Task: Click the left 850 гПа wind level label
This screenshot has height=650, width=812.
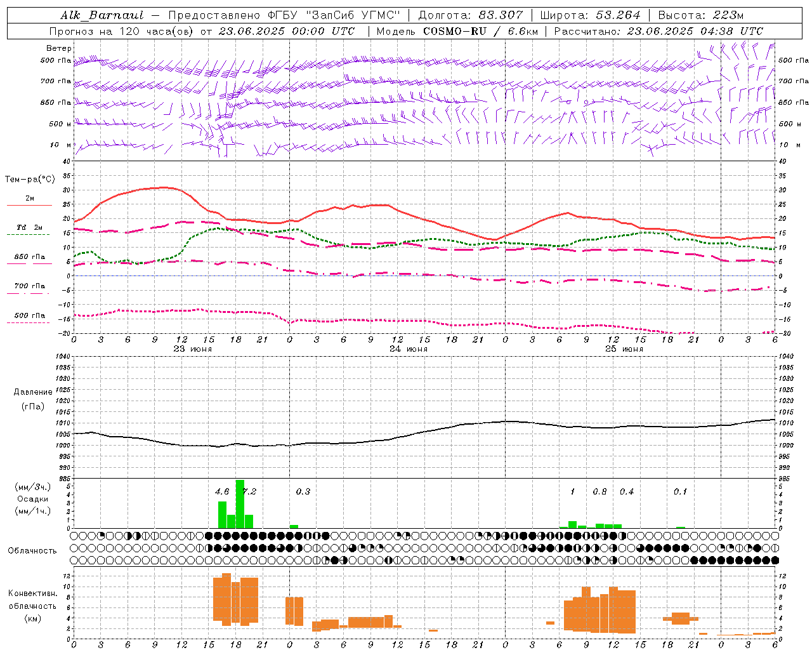Action: [x=56, y=102]
